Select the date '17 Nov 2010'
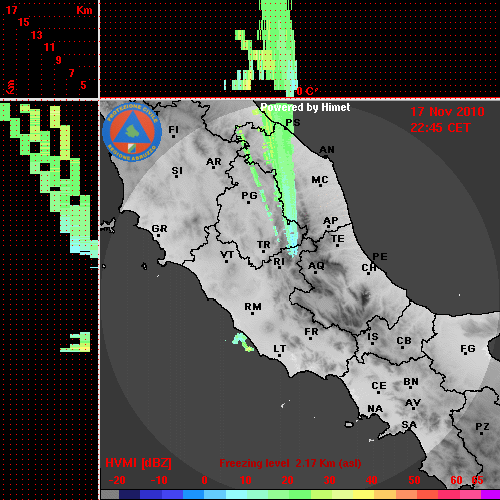 [447, 112]
